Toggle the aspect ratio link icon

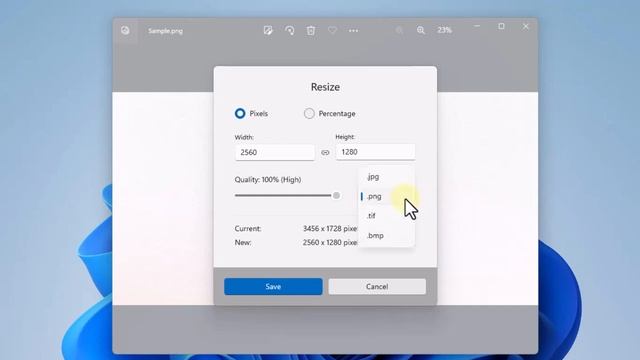coord(325,153)
